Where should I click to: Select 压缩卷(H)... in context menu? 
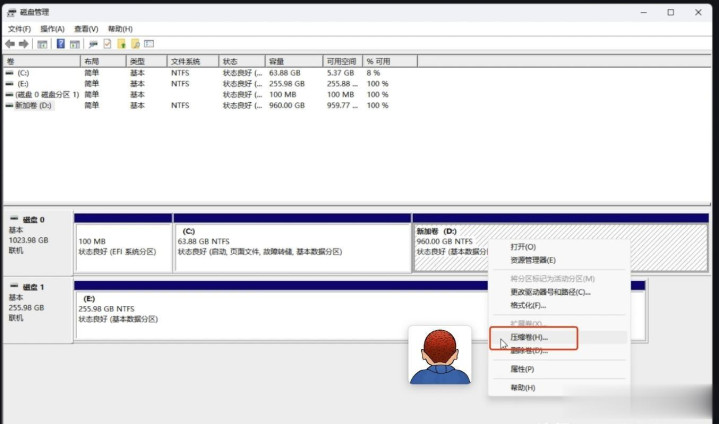pyautogui.click(x=530, y=338)
